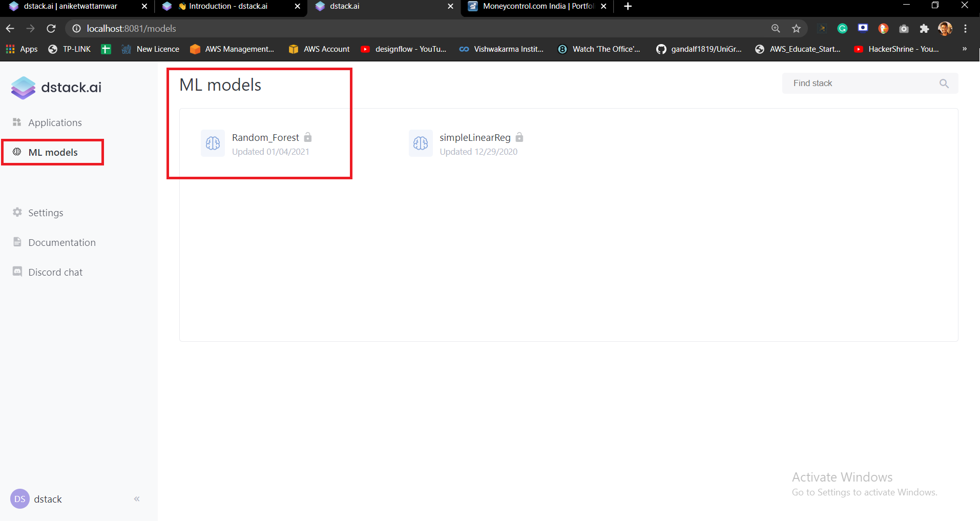
Task: Click the green cross bookmark icon
Action: tap(106, 49)
